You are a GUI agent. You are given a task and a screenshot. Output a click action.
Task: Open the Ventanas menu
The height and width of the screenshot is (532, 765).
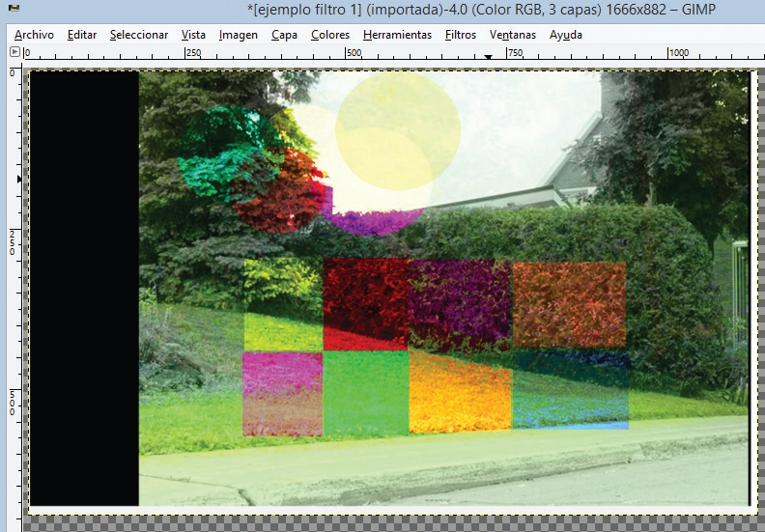tap(513, 35)
